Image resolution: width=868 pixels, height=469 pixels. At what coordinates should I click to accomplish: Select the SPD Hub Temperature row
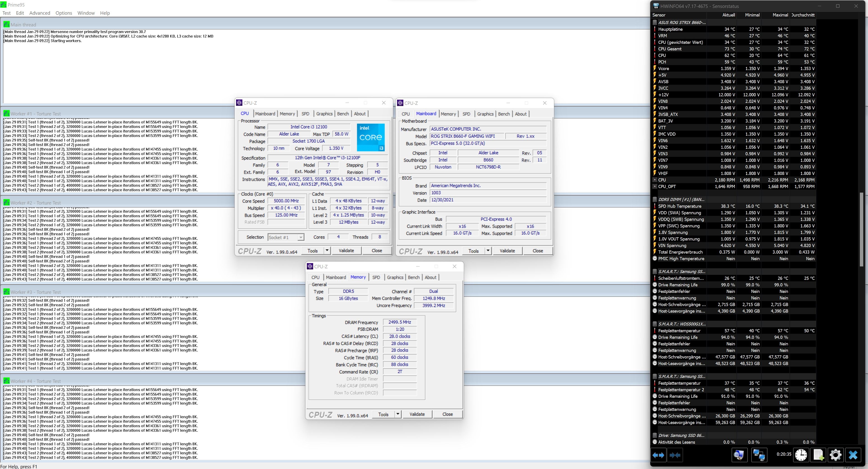point(734,206)
